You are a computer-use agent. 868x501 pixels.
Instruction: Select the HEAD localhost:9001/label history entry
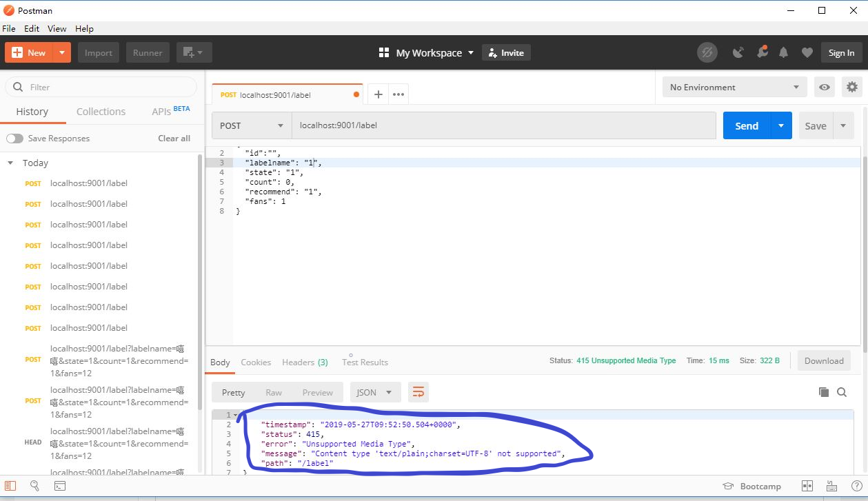coord(103,442)
